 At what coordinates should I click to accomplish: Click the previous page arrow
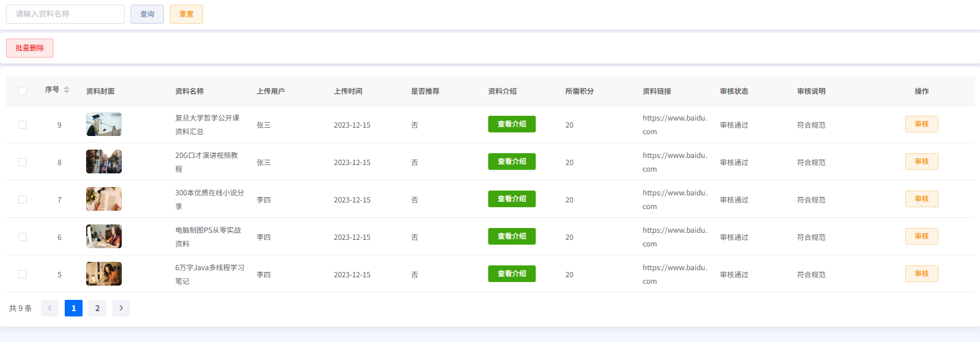tap(50, 308)
